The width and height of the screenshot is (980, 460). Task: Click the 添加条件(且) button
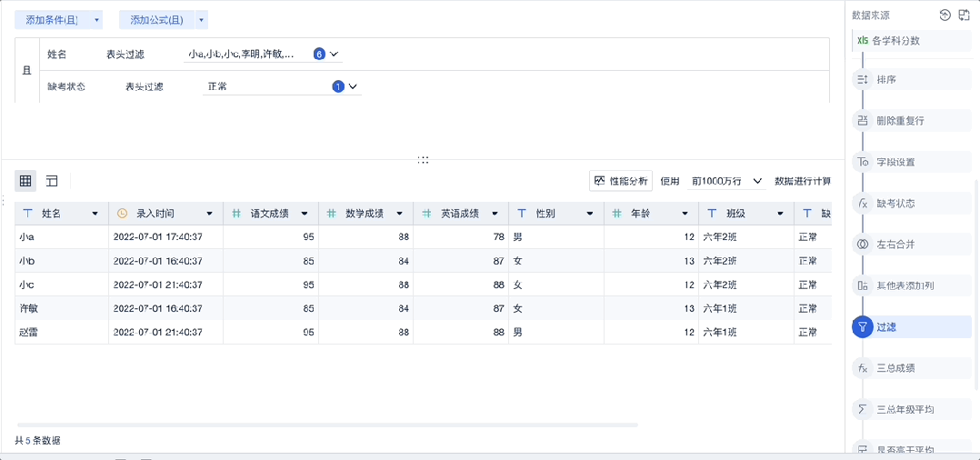[x=52, y=20]
